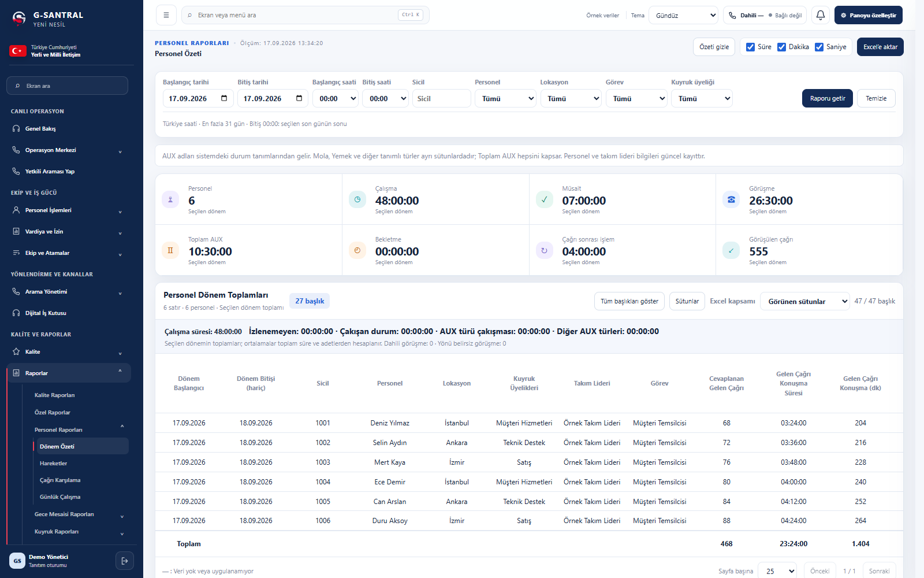
Task: Click the Temizle button
Action: 876,98
